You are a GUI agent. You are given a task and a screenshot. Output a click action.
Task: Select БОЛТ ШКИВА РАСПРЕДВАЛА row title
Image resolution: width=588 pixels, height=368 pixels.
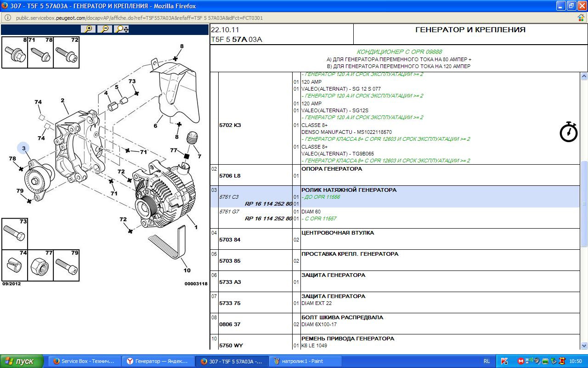[342, 317]
